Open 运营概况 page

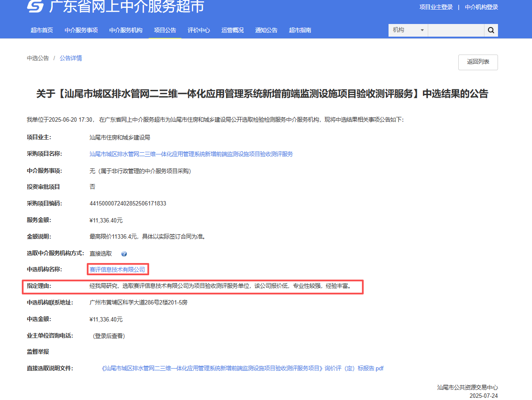coord(232,30)
